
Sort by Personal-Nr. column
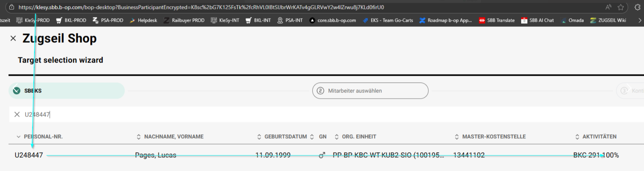pos(43,137)
